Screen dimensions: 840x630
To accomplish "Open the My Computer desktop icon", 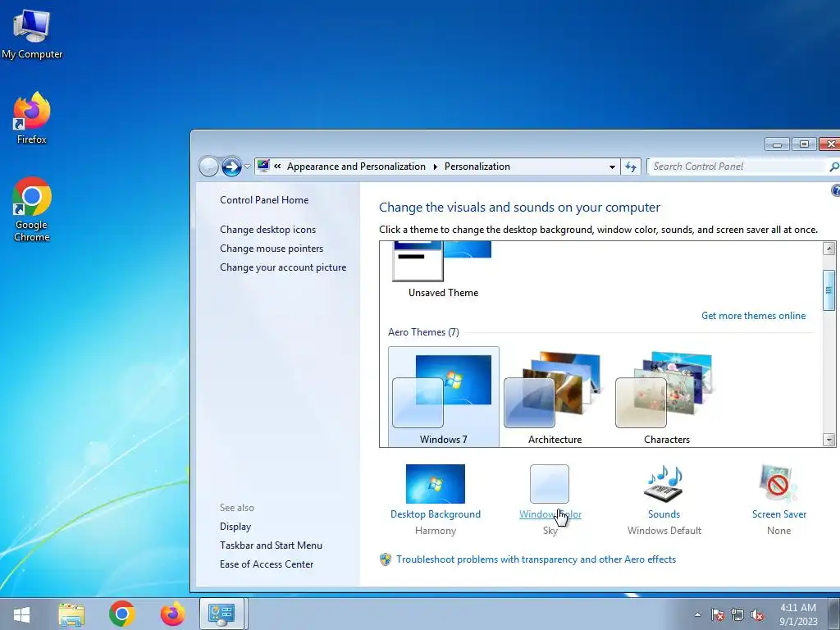I will tap(32, 34).
